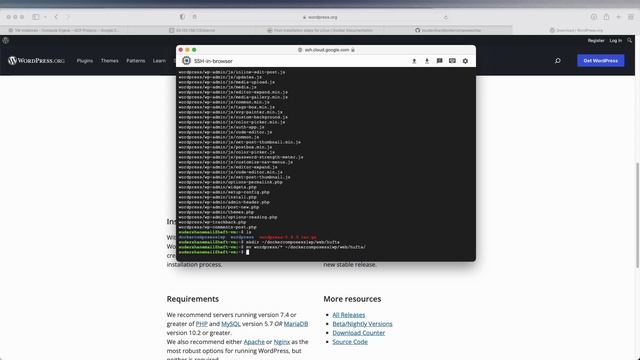Viewport: 640px width, 360px height.
Task: Click the mkdir command line in terminal
Action: (x=259, y=242)
